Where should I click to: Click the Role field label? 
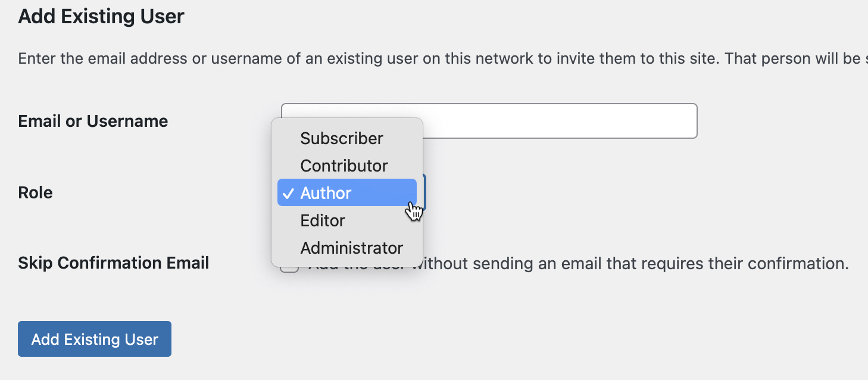click(36, 193)
